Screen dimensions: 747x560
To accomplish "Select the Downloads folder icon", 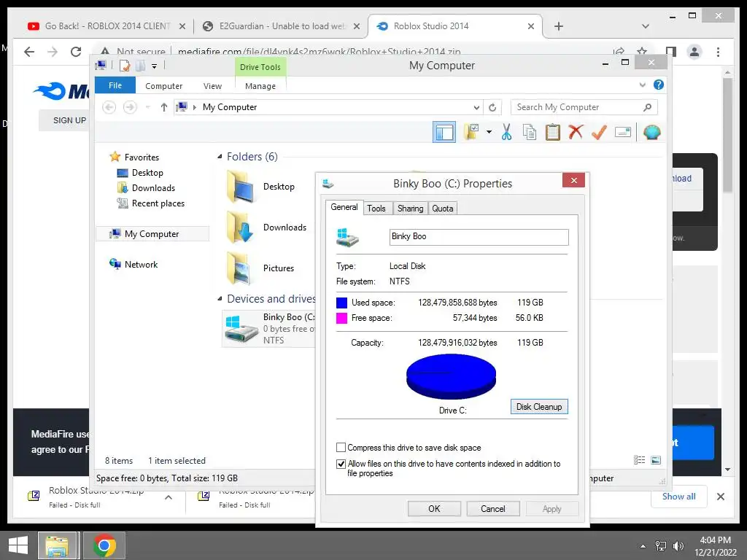I will pyautogui.click(x=241, y=227).
